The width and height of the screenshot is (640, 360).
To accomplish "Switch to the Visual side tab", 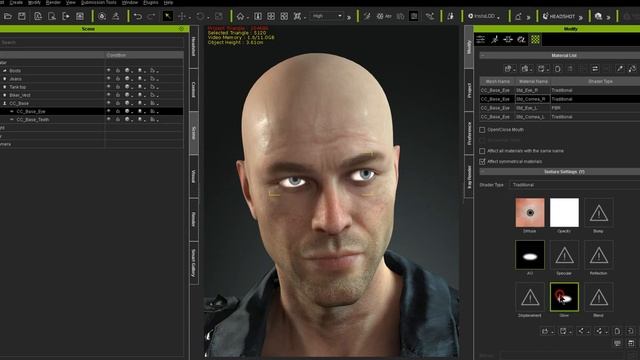I will 194,176.
